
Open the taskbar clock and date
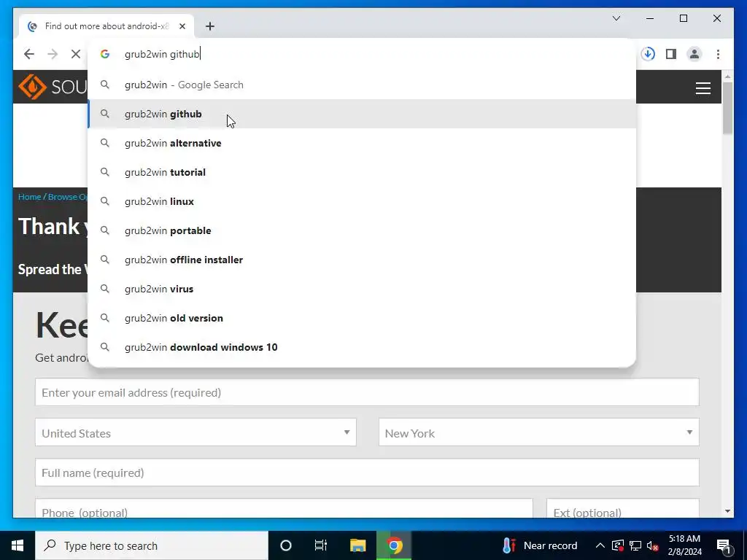click(x=684, y=545)
